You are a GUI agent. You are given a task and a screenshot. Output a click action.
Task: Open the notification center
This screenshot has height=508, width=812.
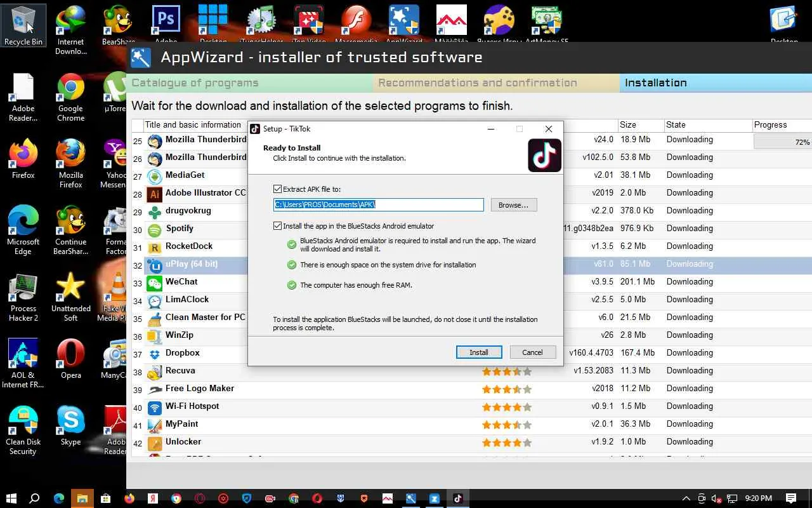791,498
